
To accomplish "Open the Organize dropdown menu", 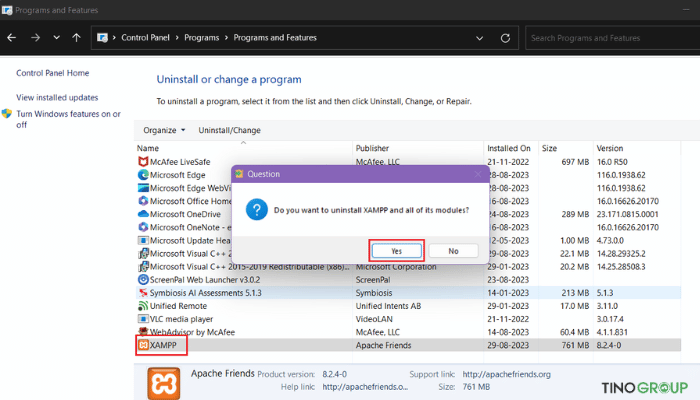I will coord(164,130).
